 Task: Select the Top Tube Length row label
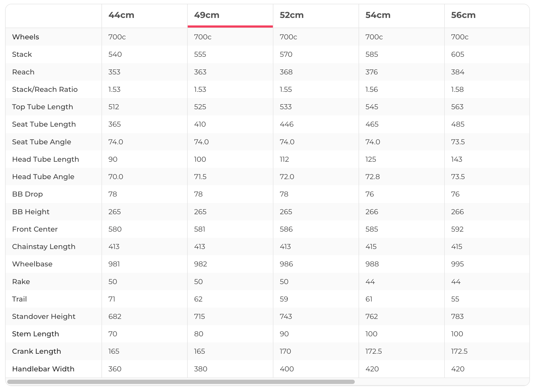click(x=43, y=107)
